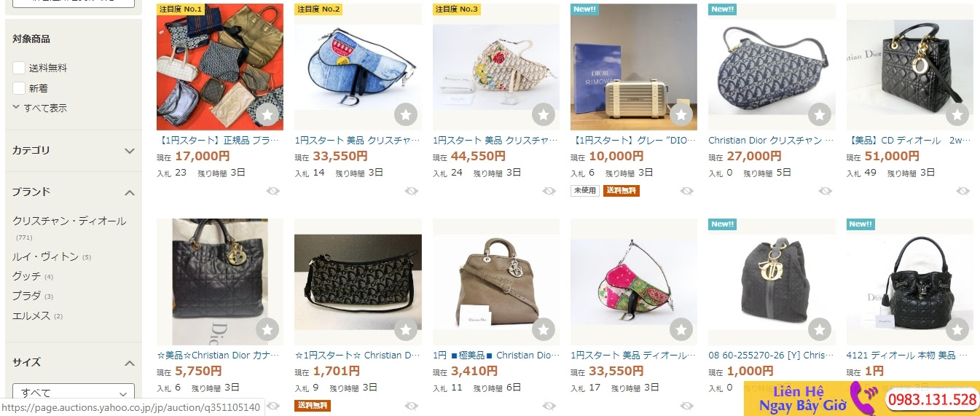Enable the 新着 filter checkbox
The width and height of the screenshot is (980, 416).
pyautogui.click(x=19, y=88)
